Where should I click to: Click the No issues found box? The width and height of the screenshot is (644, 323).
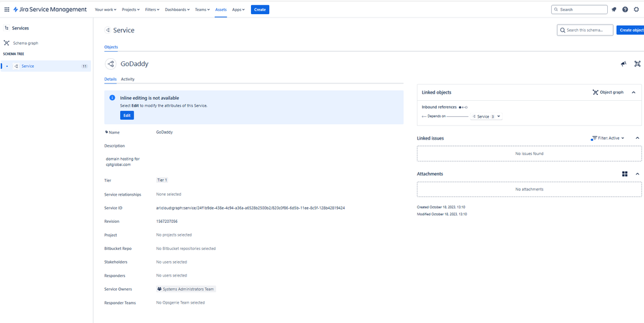coord(529,154)
